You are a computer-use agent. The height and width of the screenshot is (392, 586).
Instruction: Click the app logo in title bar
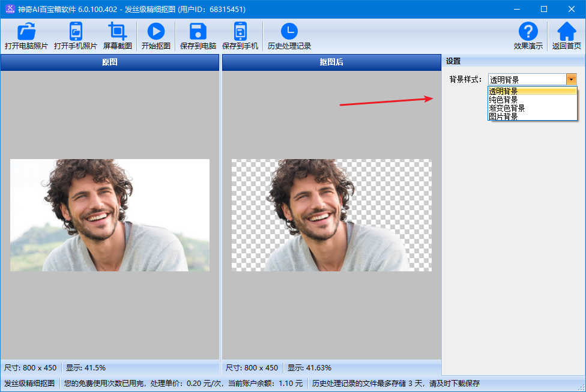click(10, 9)
